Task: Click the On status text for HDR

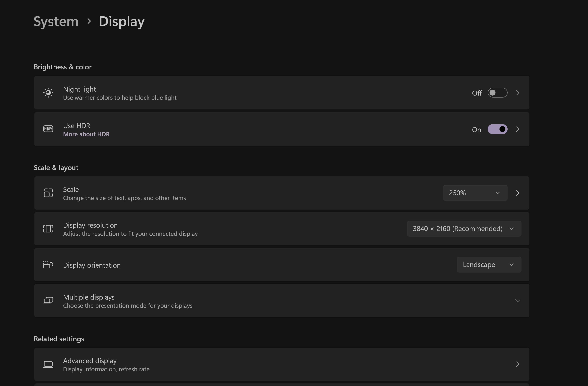Action: coord(476,130)
